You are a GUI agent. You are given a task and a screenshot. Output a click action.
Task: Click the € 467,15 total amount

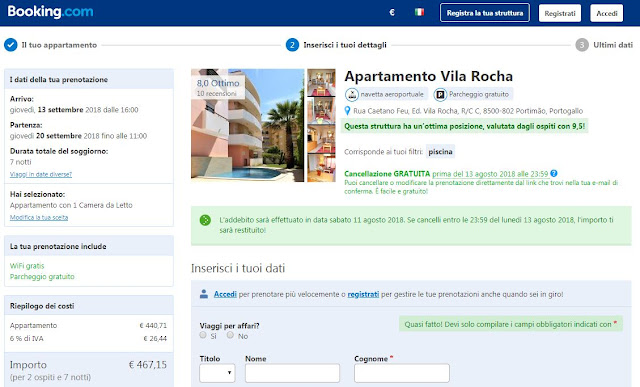pyautogui.click(x=147, y=365)
